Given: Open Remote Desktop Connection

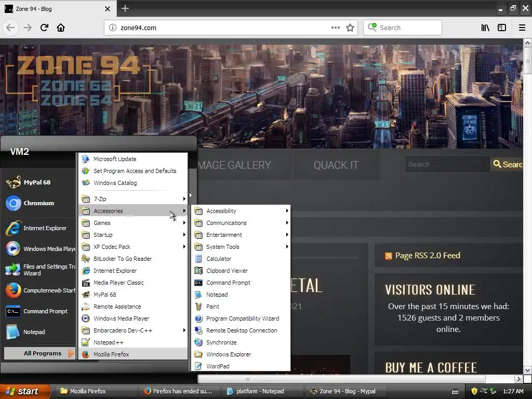Looking at the screenshot, I should [241, 330].
